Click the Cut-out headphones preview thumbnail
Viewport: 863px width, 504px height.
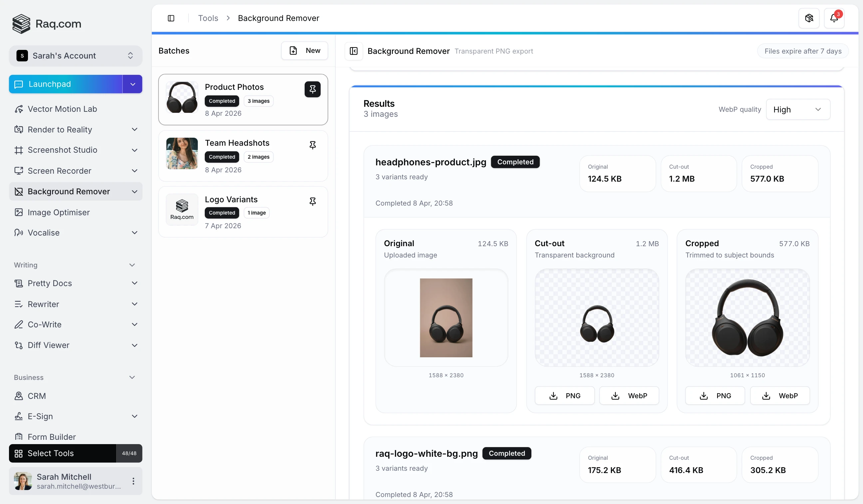point(597,317)
